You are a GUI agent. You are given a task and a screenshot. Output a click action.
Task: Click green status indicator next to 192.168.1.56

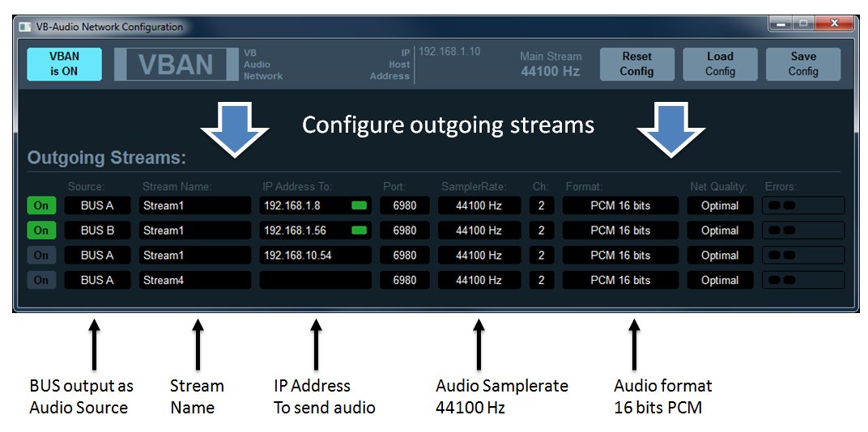359,231
